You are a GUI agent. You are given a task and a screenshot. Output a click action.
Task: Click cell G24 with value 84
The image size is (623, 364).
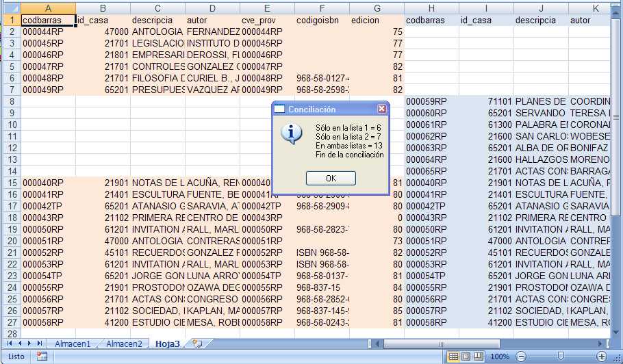click(x=377, y=287)
